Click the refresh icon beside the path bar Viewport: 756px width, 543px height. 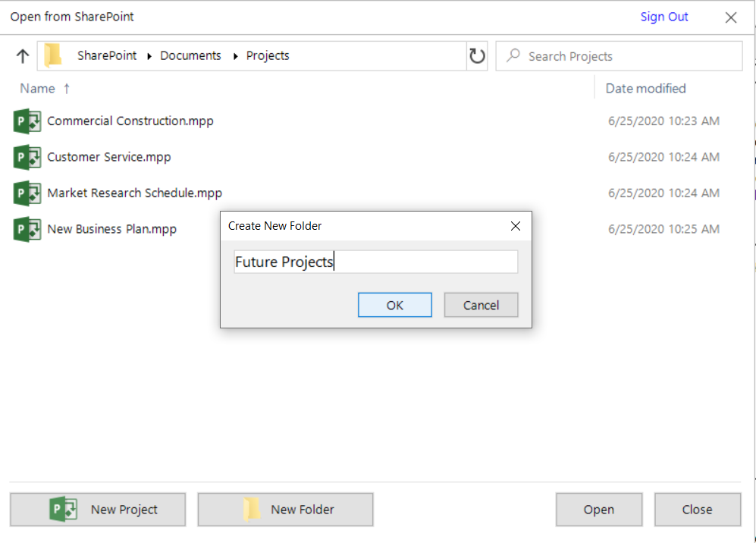pos(477,56)
